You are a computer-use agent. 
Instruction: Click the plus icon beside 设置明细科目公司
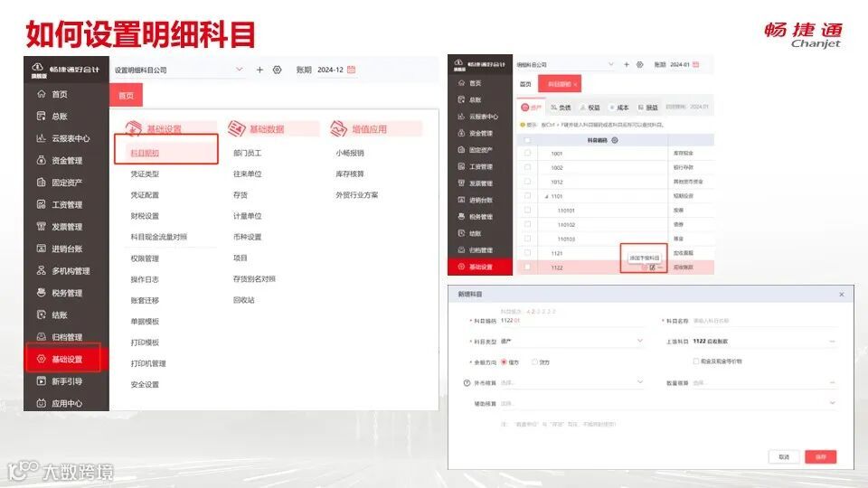pyautogui.click(x=259, y=70)
